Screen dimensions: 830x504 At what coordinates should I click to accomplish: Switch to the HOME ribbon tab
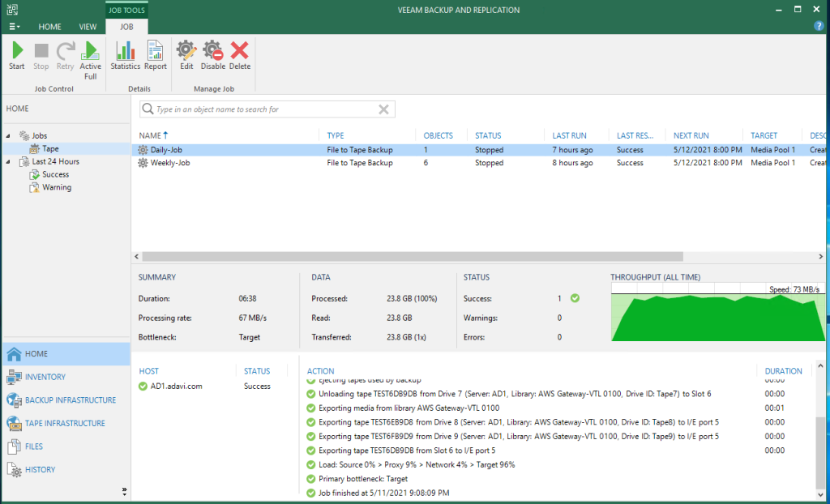pyautogui.click(x=49, y=27)
